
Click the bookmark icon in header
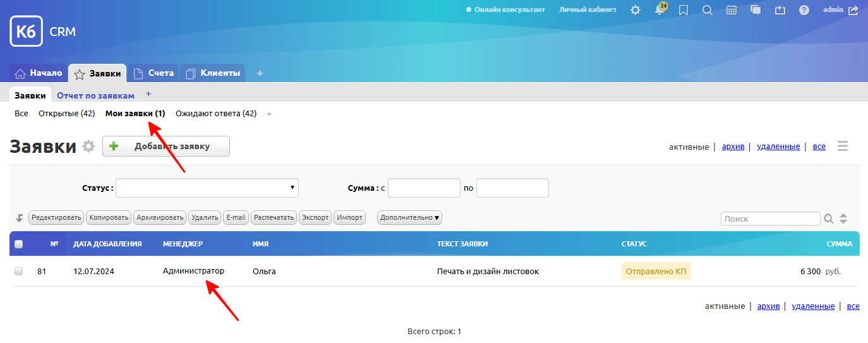[x=683, y=10]
